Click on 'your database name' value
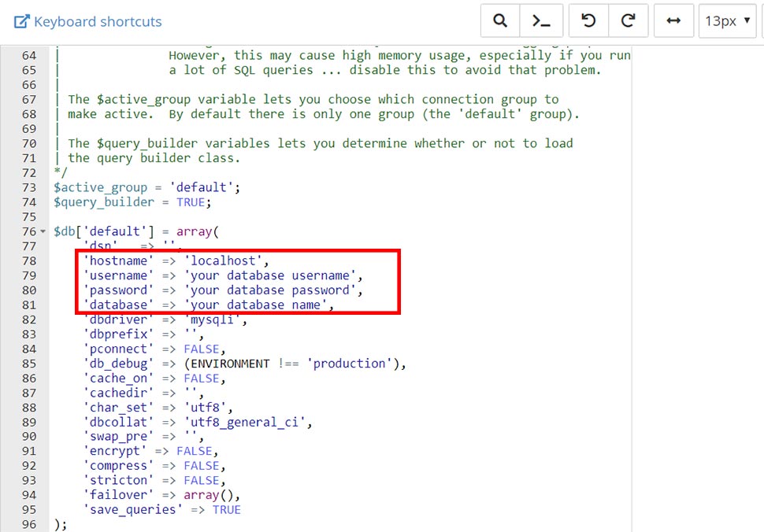The image size is (764, 532). pyautogui.click(x=258, y=305)
